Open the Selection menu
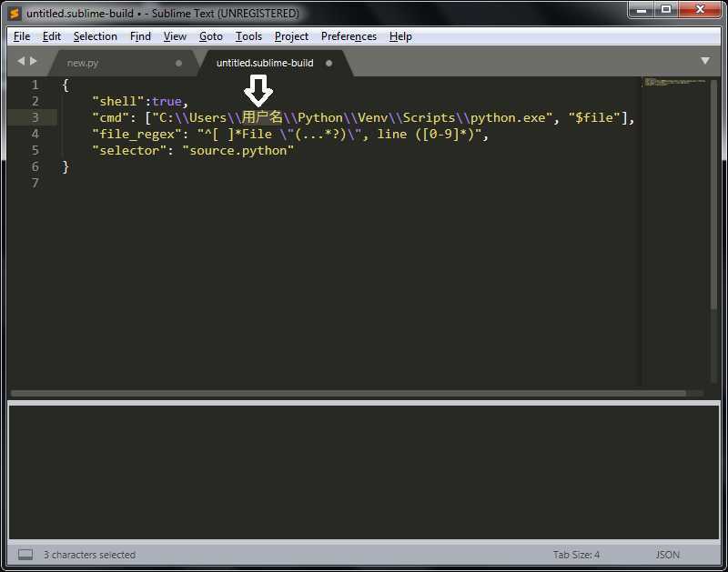The height and width of the screenshot is (572, 728). [x=96, y=36]
